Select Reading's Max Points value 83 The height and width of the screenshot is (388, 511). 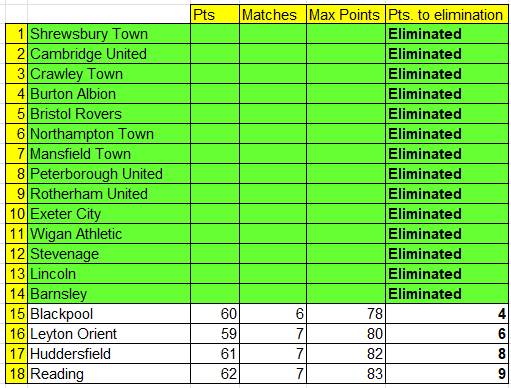(346, 374)
